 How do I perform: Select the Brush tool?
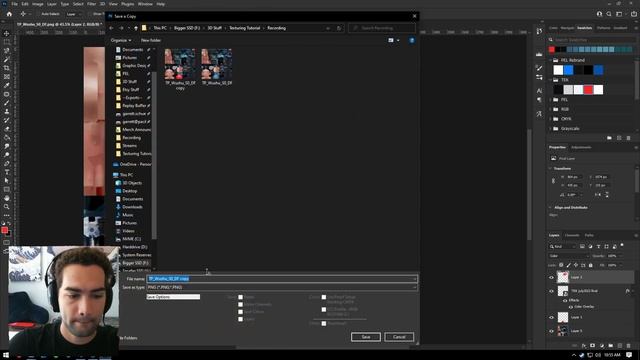point(7,103)
